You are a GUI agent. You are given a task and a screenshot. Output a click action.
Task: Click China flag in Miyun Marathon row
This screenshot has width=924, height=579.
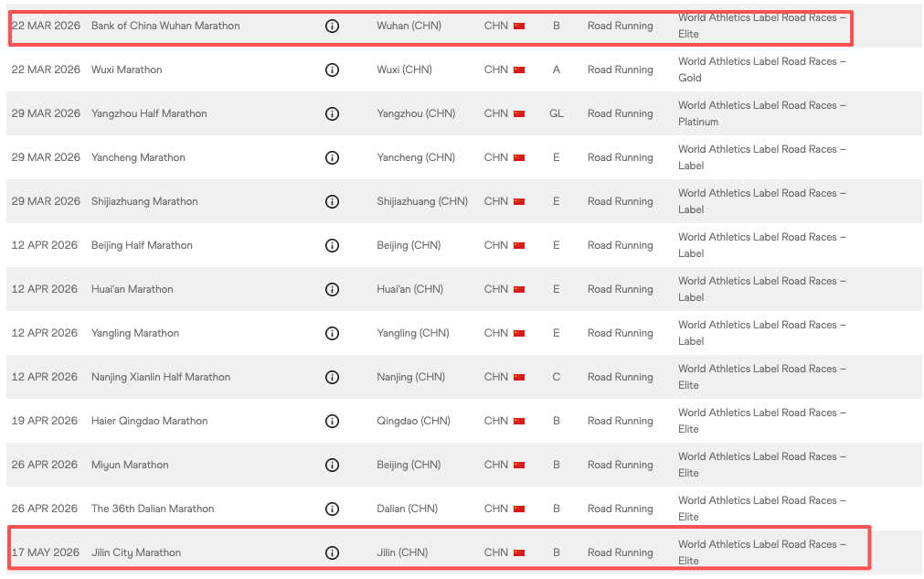[519, 465]
